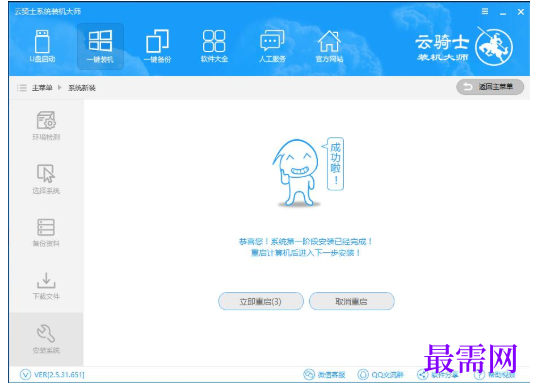536x390 pixels.
Task: Open 微信客服 in status bar
Action: [324, 375]
